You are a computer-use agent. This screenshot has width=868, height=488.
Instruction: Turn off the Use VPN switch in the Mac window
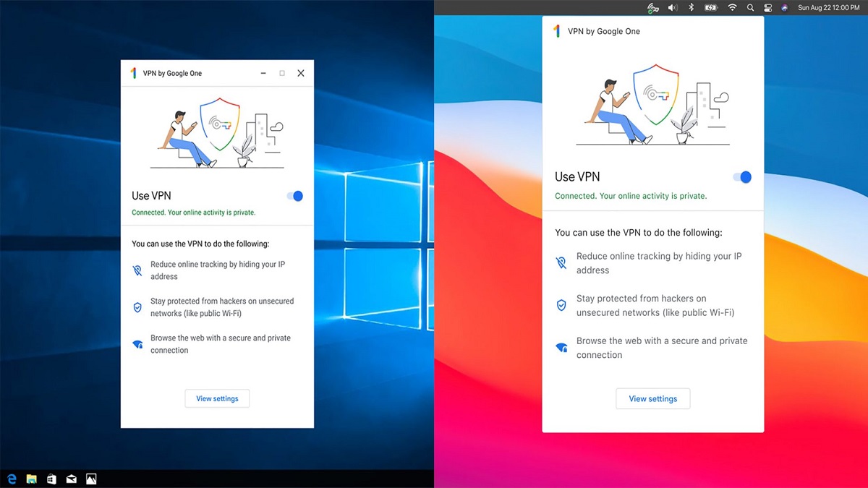click(x=742, y=177)
